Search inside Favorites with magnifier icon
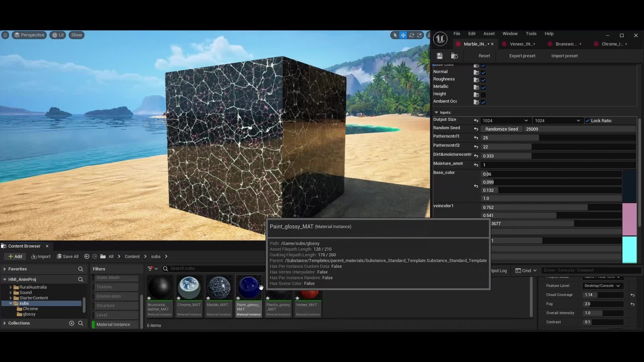The height and width of the screenshot is (362, 644). pos(80,269)
